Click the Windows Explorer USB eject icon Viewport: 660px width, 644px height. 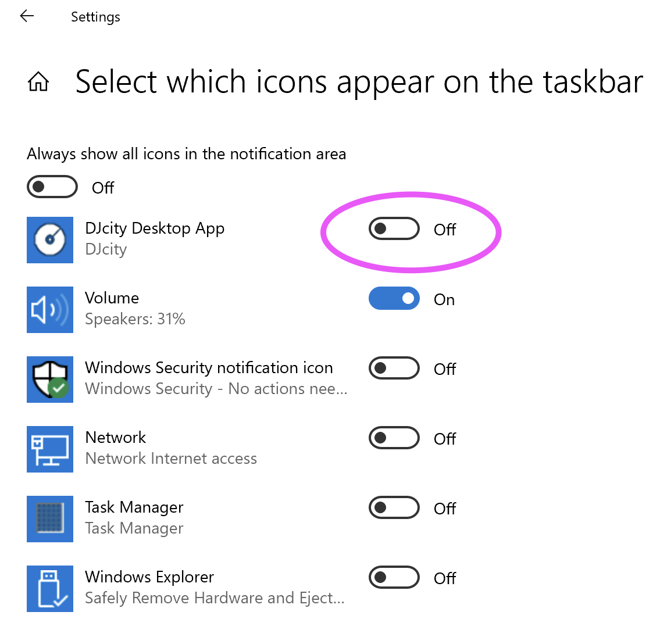pos(50,589)
